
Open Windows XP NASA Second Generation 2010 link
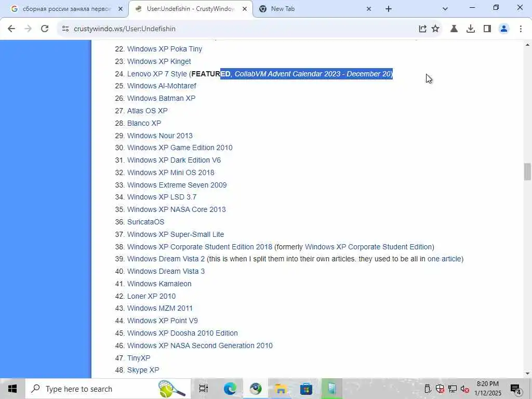coord(200,345)
